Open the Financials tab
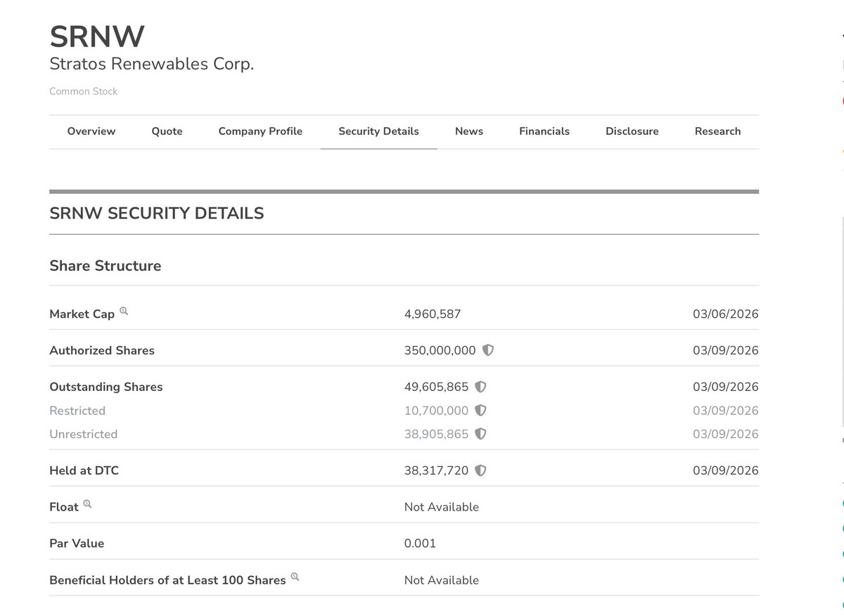Screen dimensions: 844x616 (544, 131)
